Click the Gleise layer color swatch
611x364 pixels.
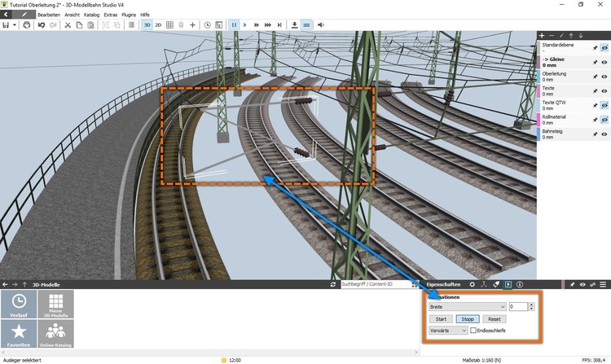538,62
